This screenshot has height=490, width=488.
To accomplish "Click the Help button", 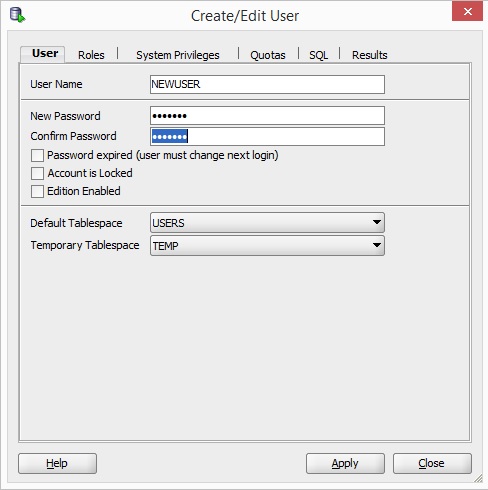I will click(57, 463).
